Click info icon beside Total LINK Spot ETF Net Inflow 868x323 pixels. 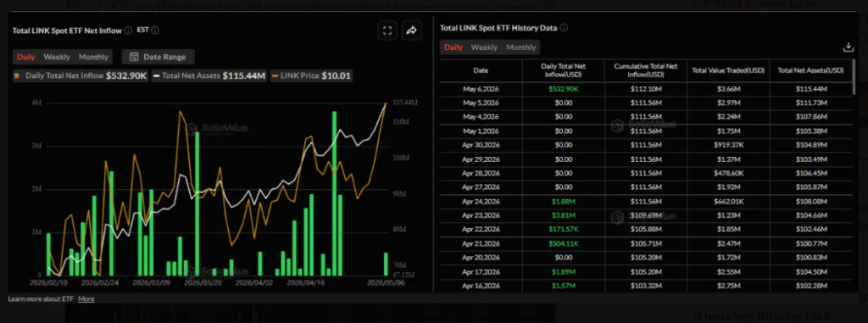(129, 31)
